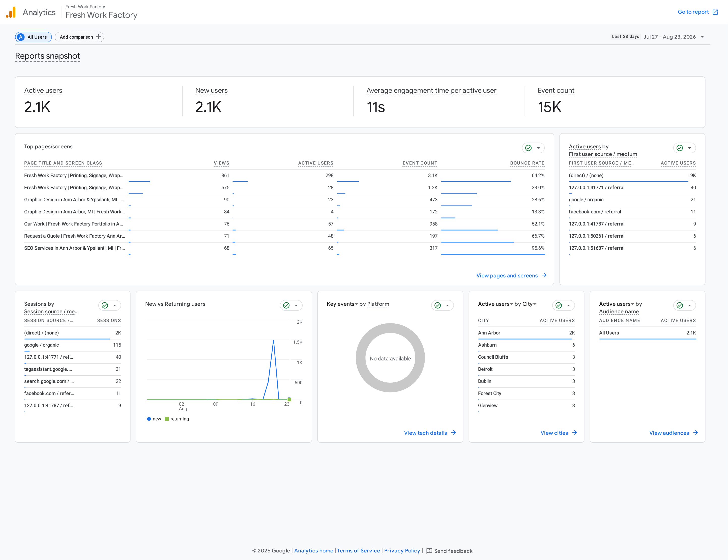This screenshot has height=560, width=728.
Task: Expand the New vs Returning card options arrow
Action: click(296, 305)
